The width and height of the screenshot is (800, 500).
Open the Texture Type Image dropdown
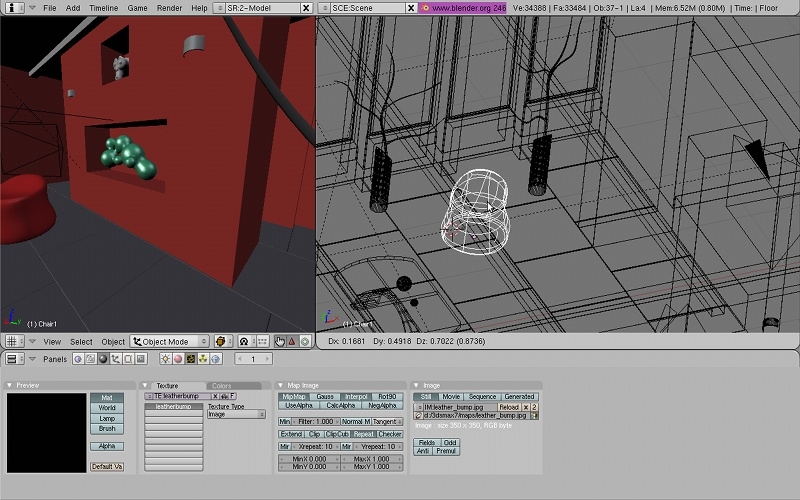pyautogui.click(x=236, y=415)
